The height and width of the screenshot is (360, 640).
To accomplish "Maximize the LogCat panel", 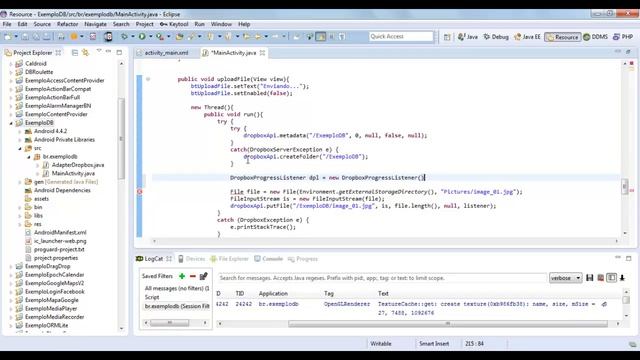I will coord(629,258).
